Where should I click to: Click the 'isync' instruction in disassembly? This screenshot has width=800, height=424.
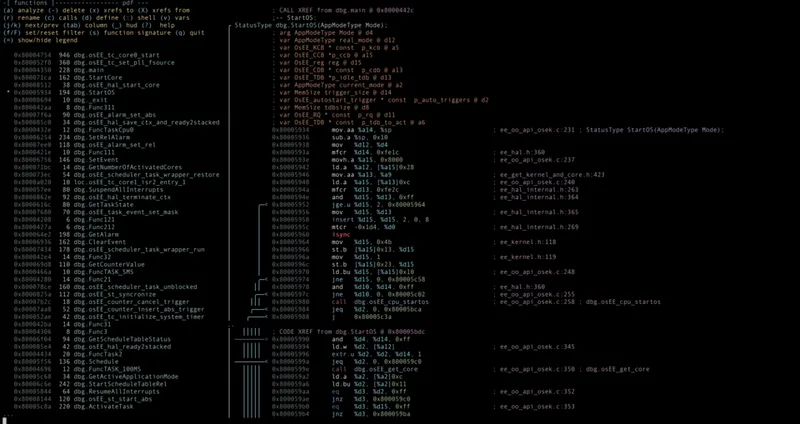click(x=341, y=235)
